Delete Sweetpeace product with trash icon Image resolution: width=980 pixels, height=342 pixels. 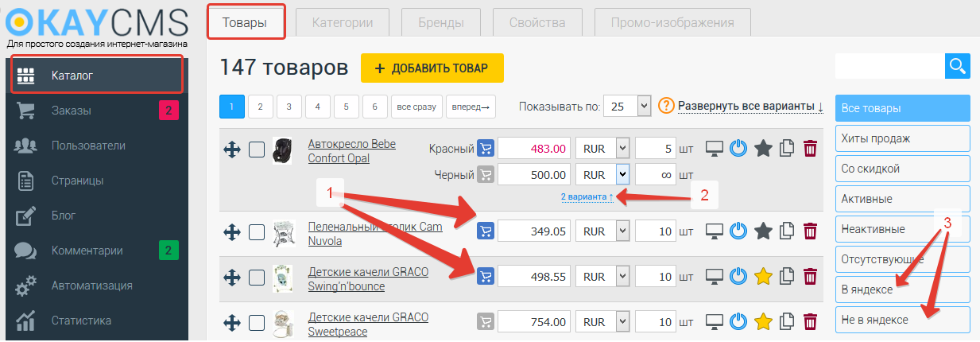[810, 322]
